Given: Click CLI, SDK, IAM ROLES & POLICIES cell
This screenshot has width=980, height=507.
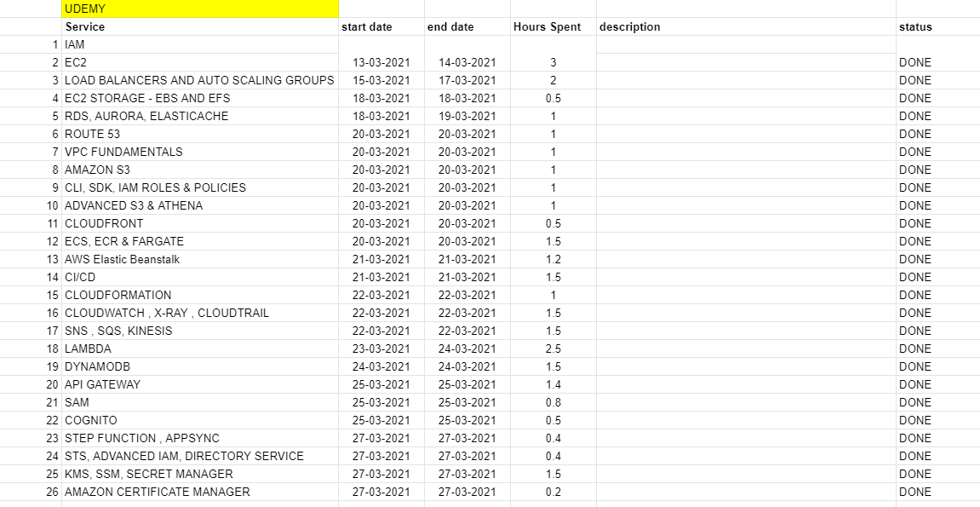Looking at the screenshot, I should pos(200,187).
